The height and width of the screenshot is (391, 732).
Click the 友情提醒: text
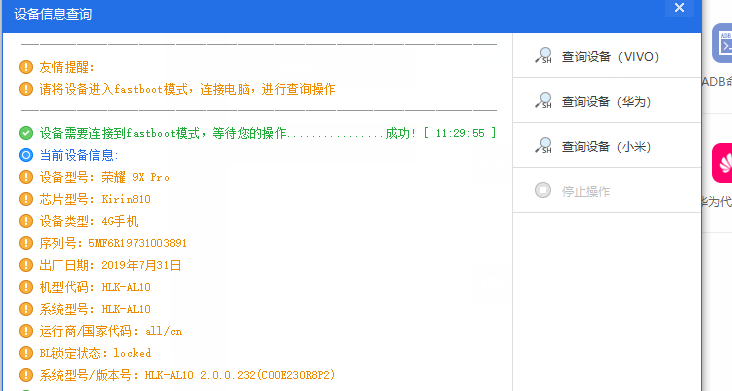[x=67, y=67]
